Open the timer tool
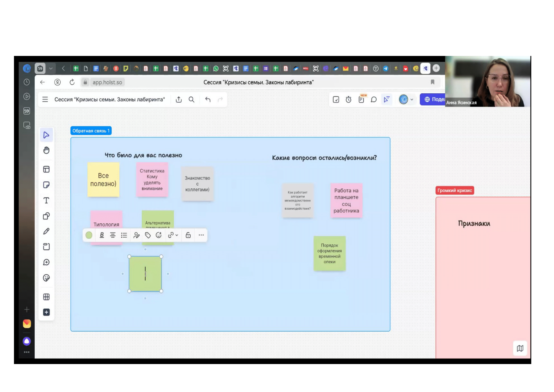 click(348, 100)
